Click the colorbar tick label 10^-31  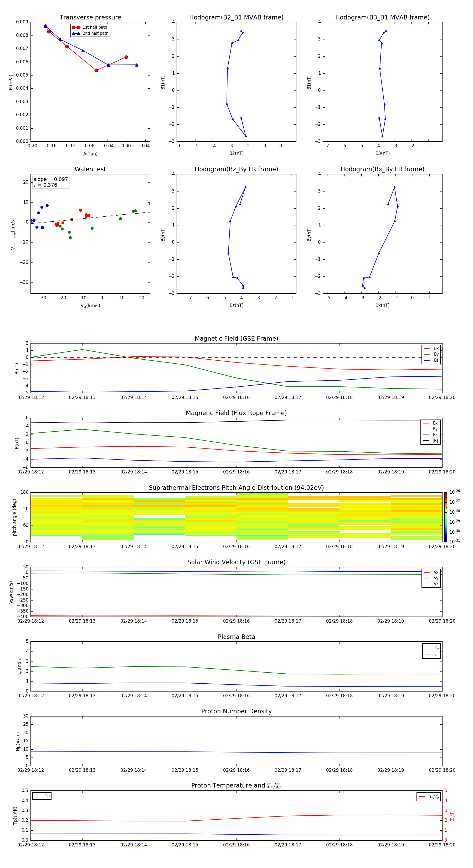455,542
